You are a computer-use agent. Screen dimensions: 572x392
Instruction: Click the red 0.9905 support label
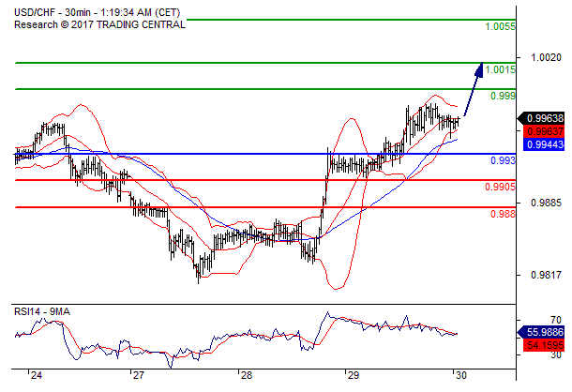pyautogui.click(x=500, y=187)
